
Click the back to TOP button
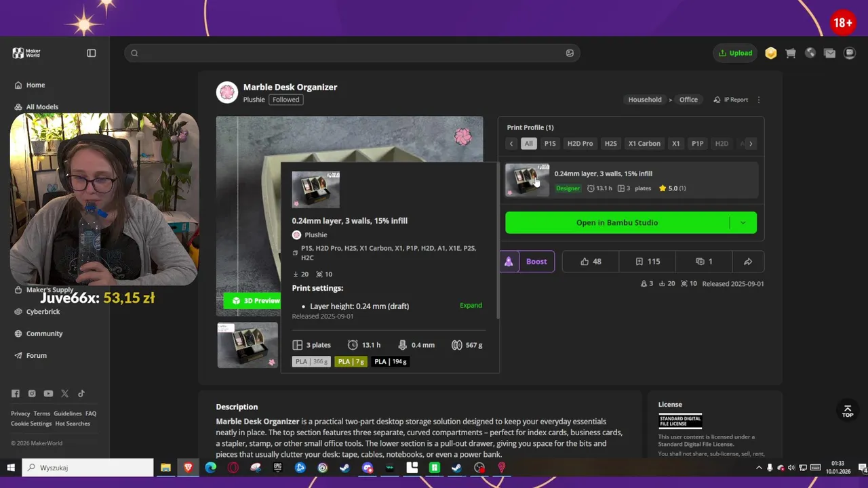[x=848, y=411]
